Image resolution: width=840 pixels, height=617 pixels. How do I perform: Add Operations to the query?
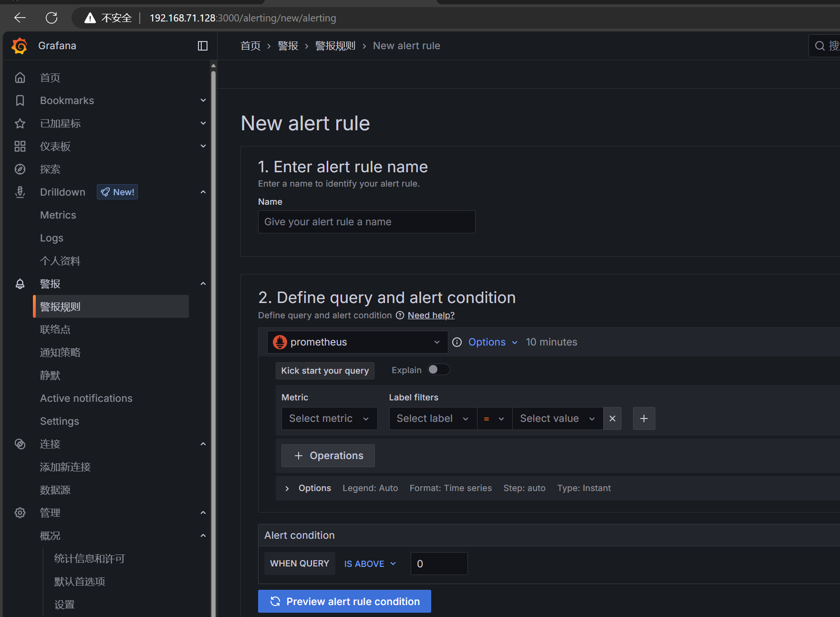[x=328, y=456]
